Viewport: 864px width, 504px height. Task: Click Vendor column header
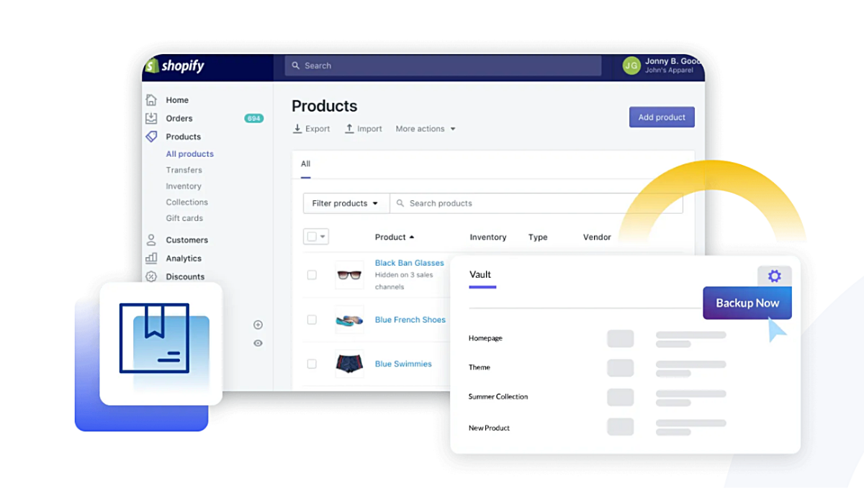pyautogui.click(x=597, y=237)
